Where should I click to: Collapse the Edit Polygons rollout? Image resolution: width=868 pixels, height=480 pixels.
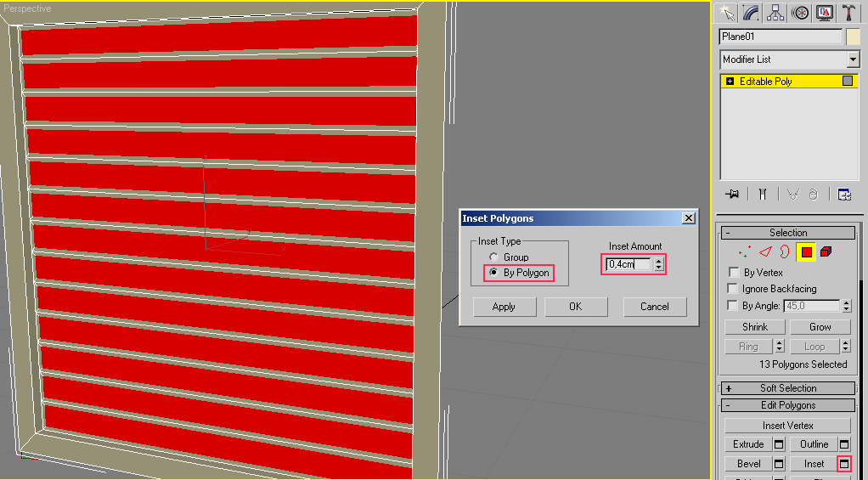(x=788, y=405)
